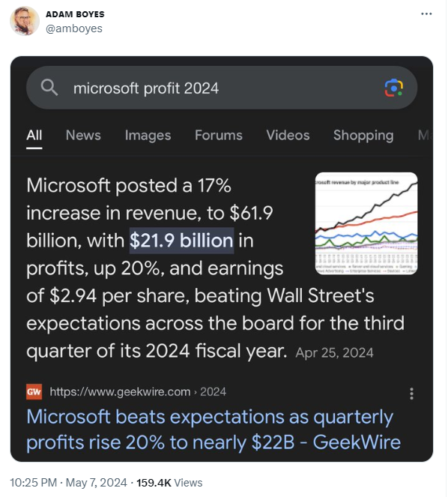Open GeekWire headline about quarterly profits
The width and height of the screenshot is (448, 497).
[214, 430]
